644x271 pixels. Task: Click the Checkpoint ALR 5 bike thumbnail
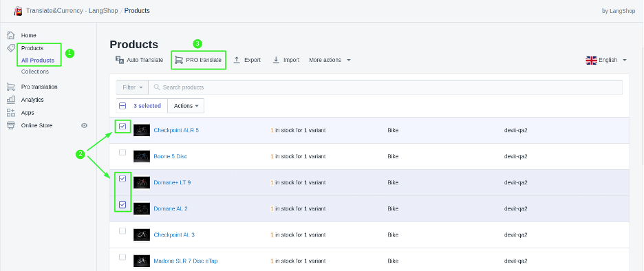coord(142,130)
